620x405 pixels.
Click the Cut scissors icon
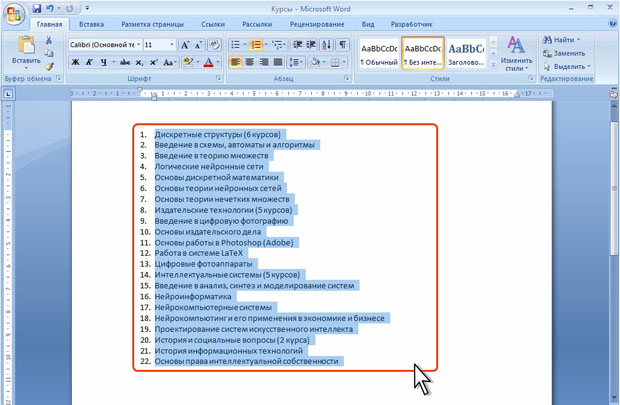(49, 41)
